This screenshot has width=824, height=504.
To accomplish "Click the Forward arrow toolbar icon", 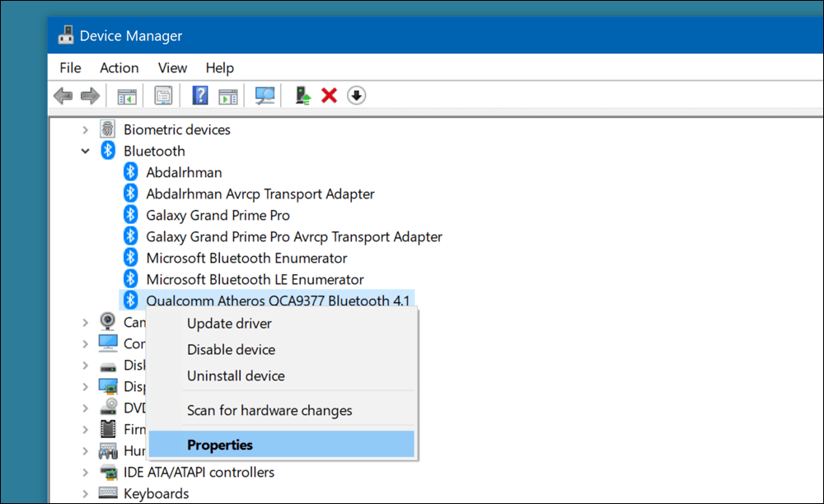I will (x=90, y=96).
